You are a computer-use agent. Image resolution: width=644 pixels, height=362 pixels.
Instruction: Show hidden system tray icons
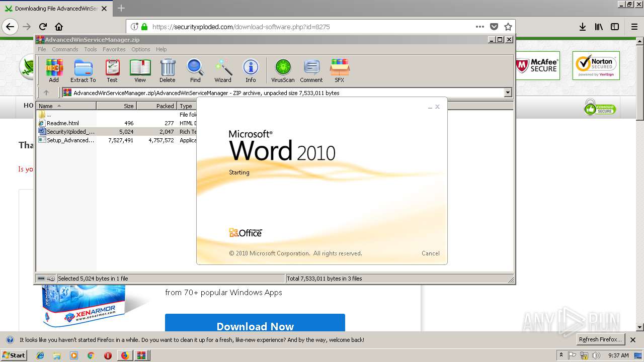[x=561, y=355]
